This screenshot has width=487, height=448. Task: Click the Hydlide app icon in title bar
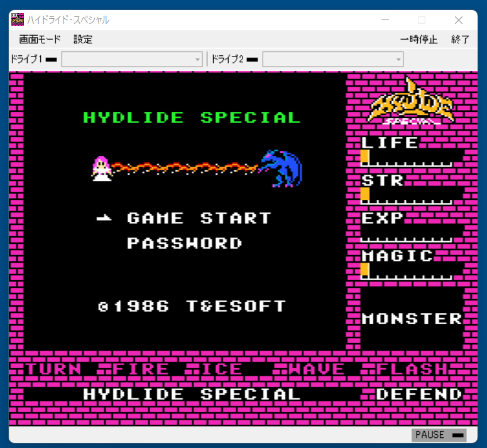[18, 19]
